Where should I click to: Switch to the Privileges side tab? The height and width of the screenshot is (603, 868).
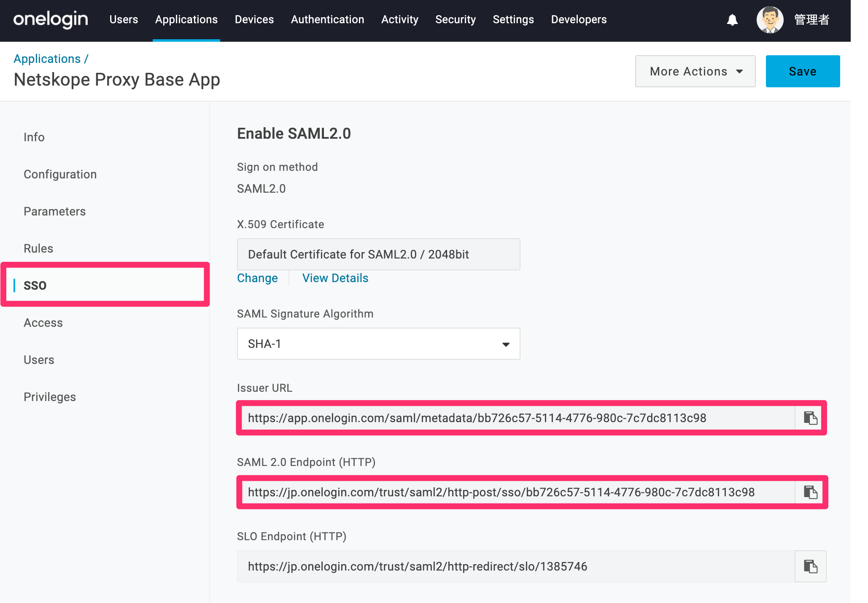(50, 397)
